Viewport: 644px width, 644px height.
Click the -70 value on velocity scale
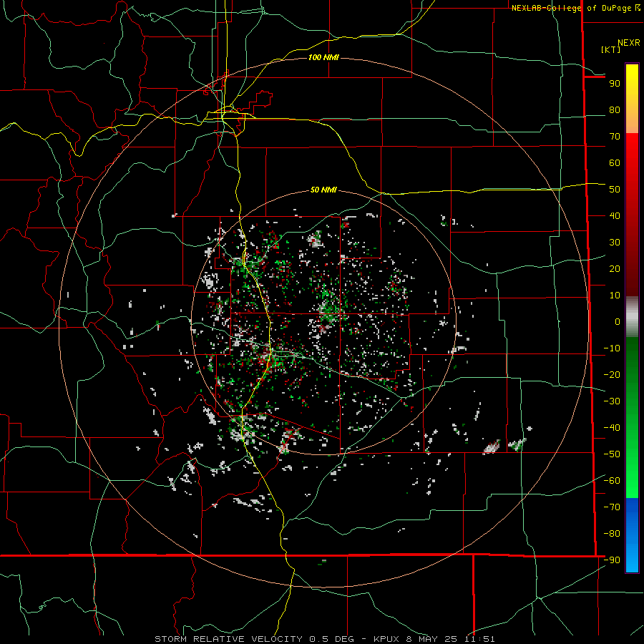(x=612, y=507)
